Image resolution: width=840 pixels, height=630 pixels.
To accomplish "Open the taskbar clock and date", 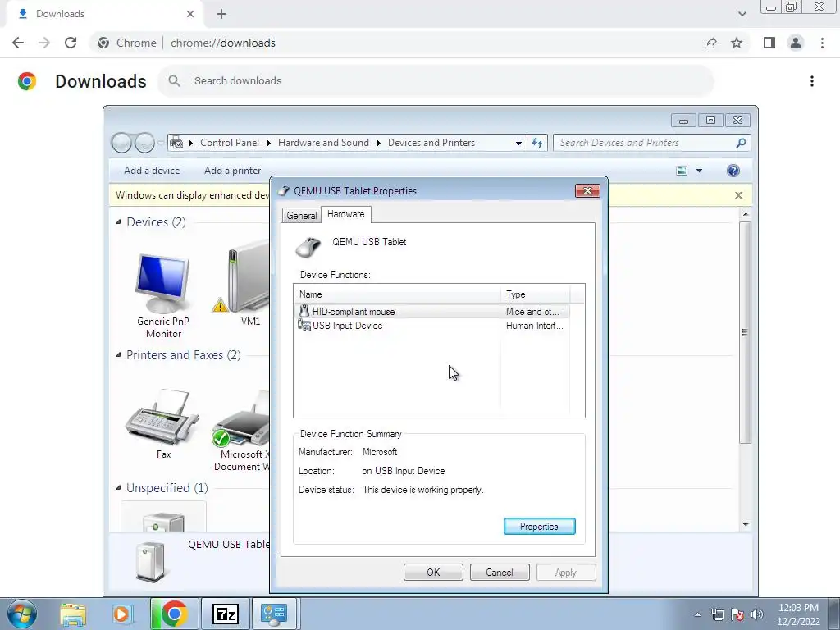I will click(x=798, y=614).
